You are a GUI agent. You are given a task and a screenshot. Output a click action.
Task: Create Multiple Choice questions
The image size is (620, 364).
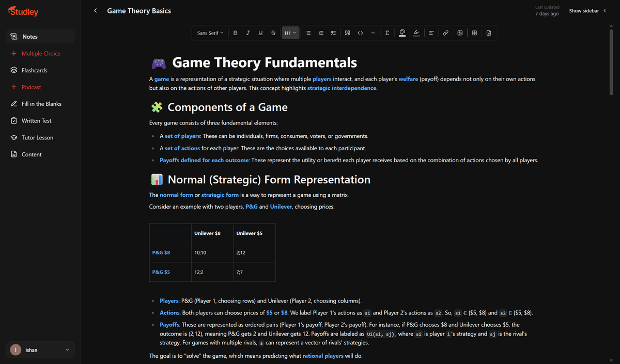pyautogui.click(x=40, y=54)
